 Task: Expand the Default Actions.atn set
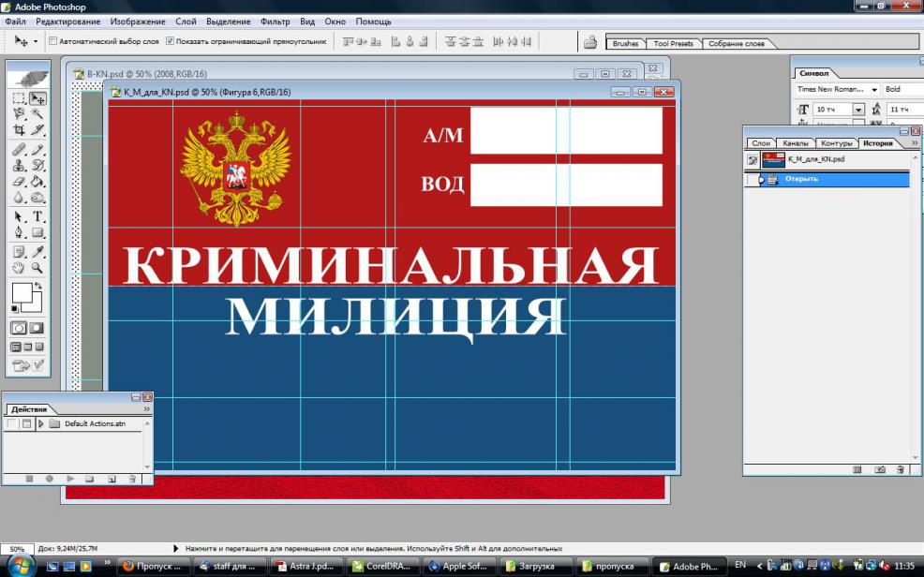(x=40, y=424)
